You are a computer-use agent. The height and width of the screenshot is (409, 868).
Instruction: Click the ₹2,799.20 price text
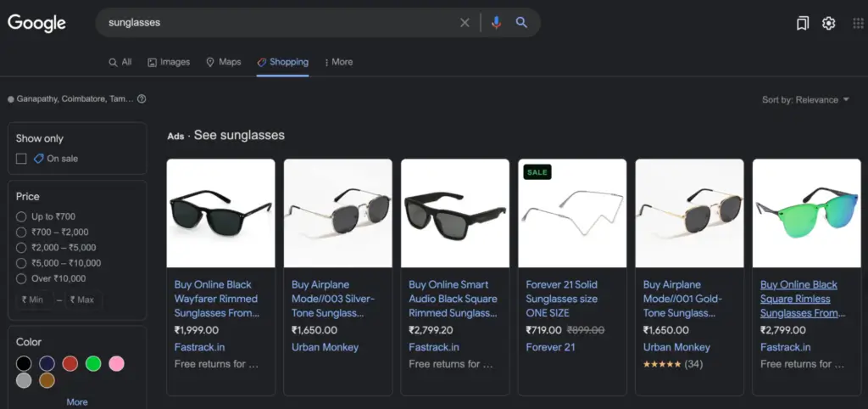[431, 331]
